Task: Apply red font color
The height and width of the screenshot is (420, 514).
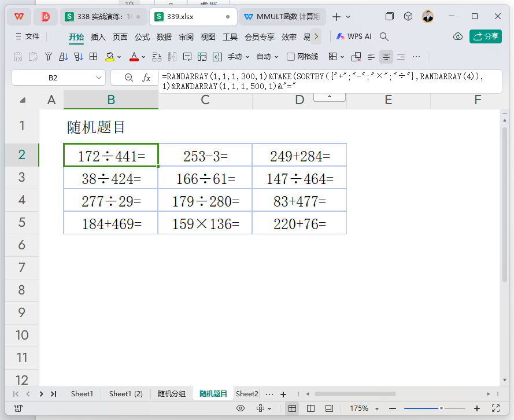Action: (x=134, y=57)
